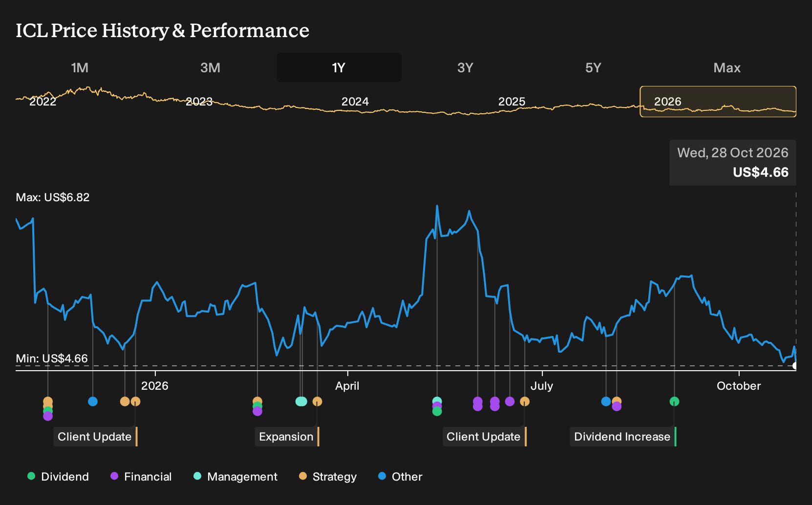The height and width of the screenshot is (505, 812).
Task: Show the Max time range
Action: pyautogui.click(x=727, y=67)
